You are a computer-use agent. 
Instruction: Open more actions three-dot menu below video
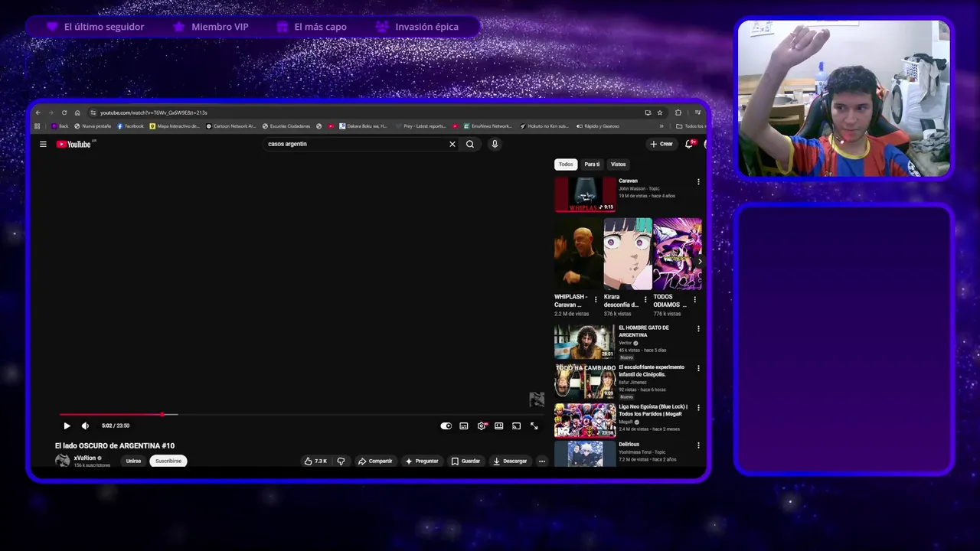542,461
